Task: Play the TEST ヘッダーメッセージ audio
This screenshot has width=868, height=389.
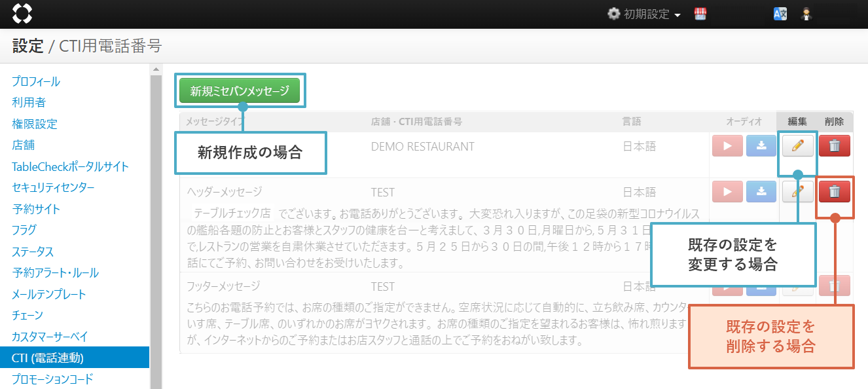Action: tap(727, 192)
